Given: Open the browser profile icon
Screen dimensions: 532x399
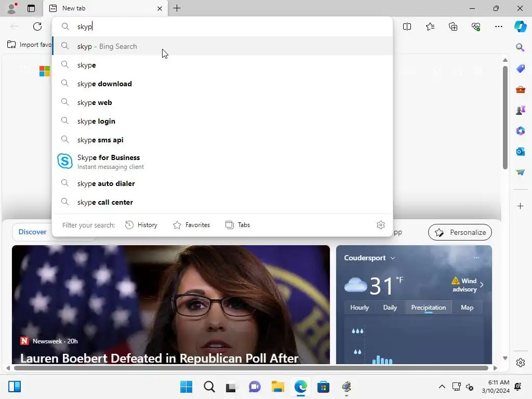Looking at the screenshot, I should (12, 8).
